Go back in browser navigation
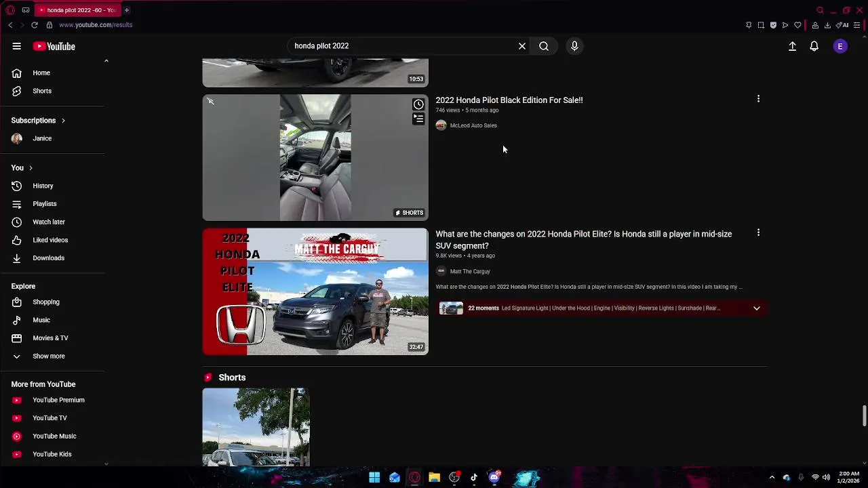 10,25
